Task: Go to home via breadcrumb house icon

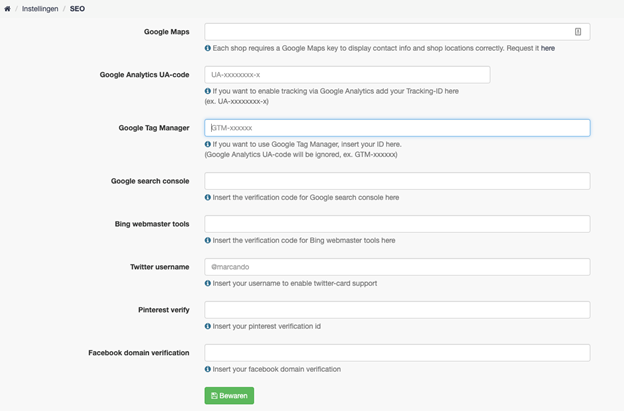Action: (x=7, y=9)
